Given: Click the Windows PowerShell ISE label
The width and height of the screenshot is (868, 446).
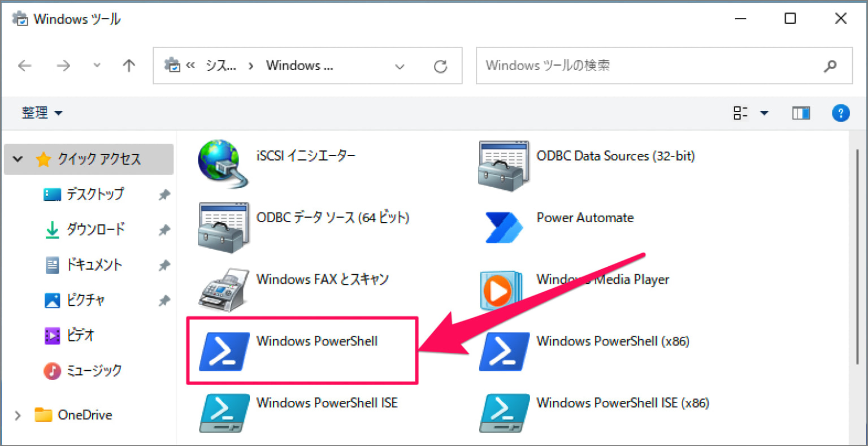Looking at the screenshot, I should click(327, 403).
